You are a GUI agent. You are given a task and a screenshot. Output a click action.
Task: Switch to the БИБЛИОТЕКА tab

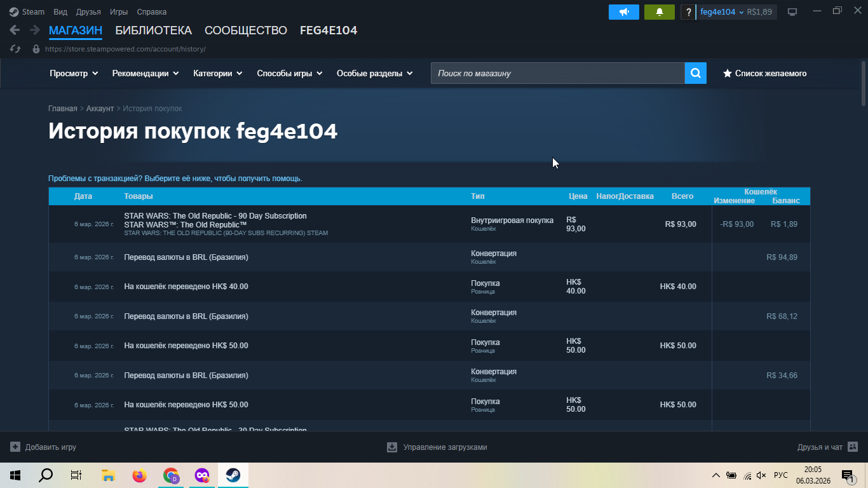point(153,30)
